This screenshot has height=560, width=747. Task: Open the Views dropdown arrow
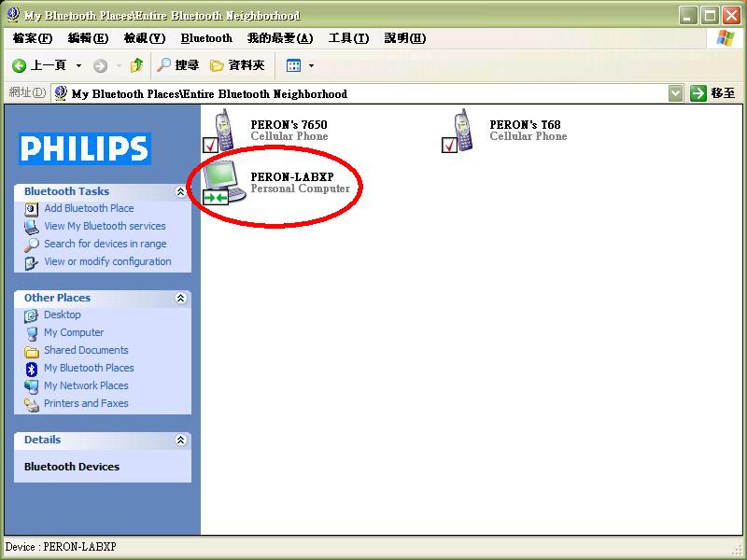click(311, 65)
